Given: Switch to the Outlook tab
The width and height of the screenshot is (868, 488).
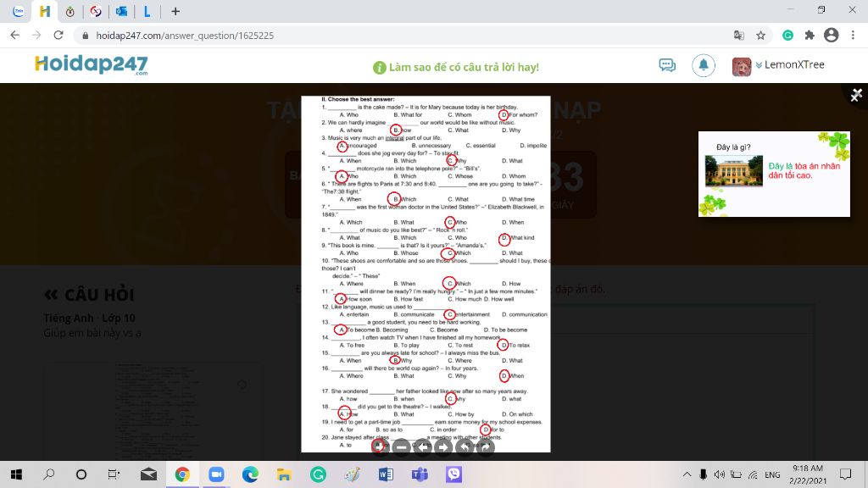Looking at the screenshot, I should click(122, 11).
